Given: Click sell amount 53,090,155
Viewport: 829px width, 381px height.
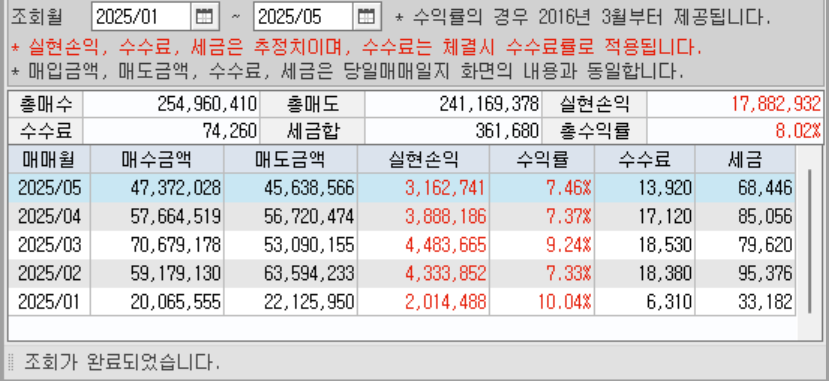Looking at the screenshot, I should pyautogui.click(x=309, y=245).
